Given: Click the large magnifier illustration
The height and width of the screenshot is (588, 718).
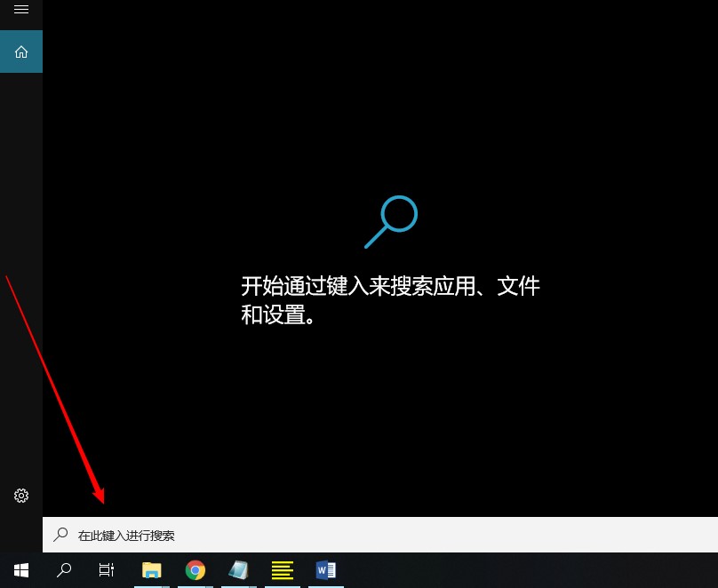Looking at the screenshot, I should pos(391,222).
